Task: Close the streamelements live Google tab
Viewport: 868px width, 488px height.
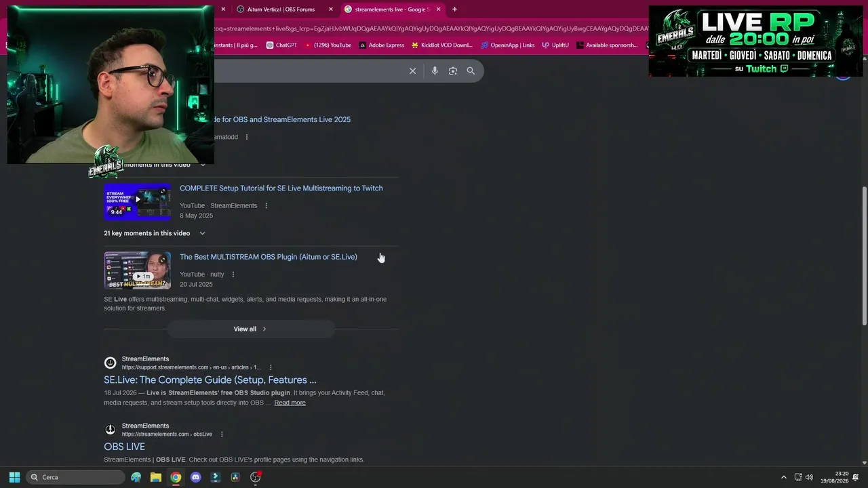Action: click(x=439, y=9)
